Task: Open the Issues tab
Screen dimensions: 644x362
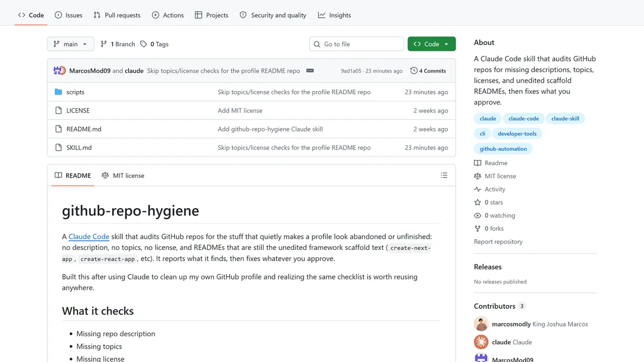Action: click(69, 15)
